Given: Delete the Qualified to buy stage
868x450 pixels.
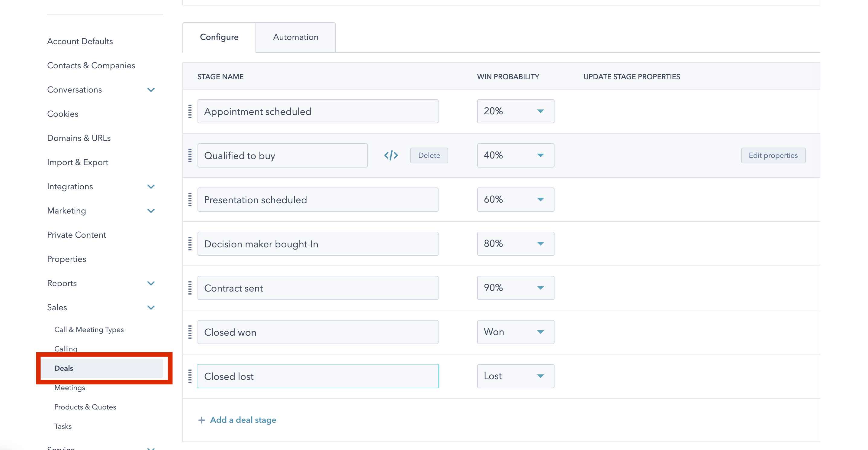Looking at the screenshot, I should [429, 155].
